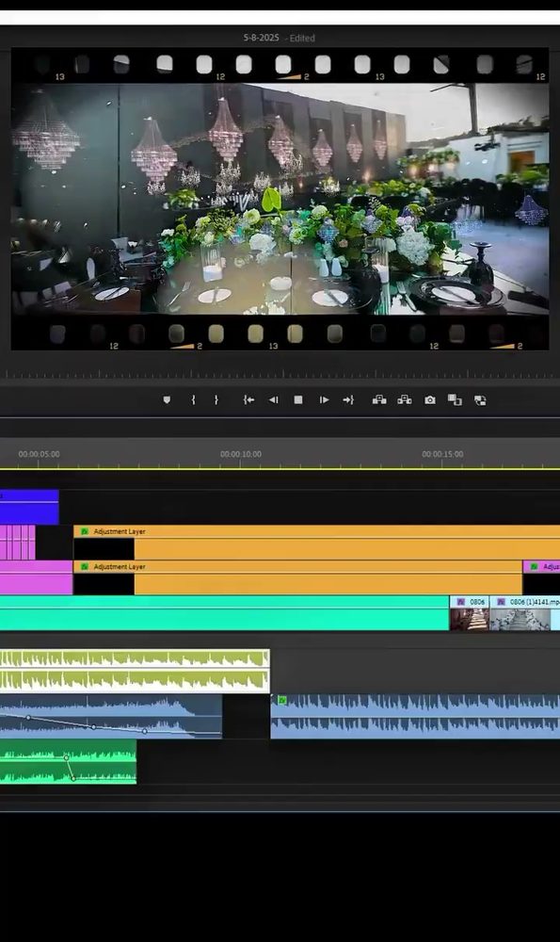Click the Lift icon
The height and width of the screenshot is (942, 560).
coord(379,399)
